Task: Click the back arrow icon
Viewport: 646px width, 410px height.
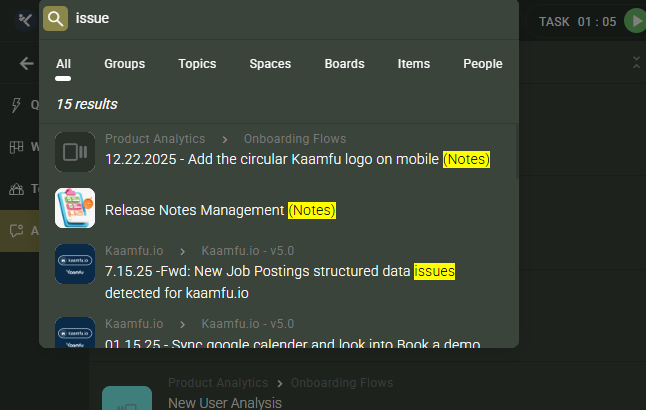Action: pos(27,64)
